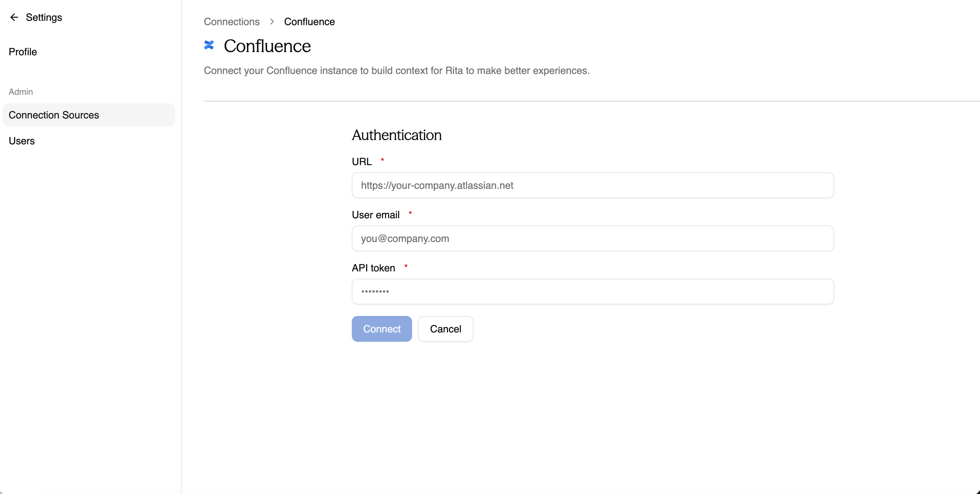Focus the URL input field
The image size is (980, 494).
pos(593,185)
